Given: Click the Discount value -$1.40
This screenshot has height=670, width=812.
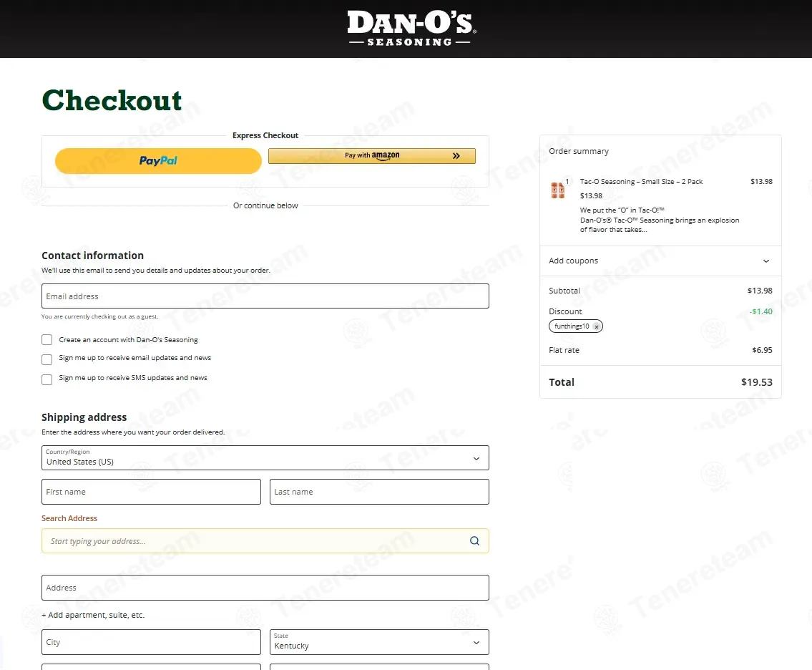Looking at the screenshot, I should pos(760,311).
